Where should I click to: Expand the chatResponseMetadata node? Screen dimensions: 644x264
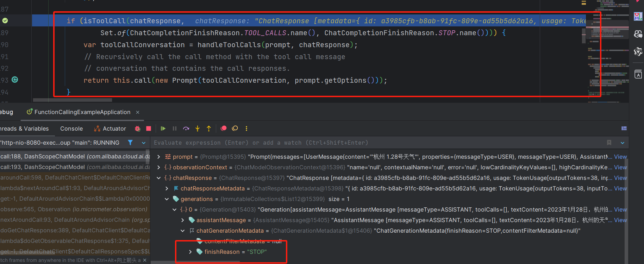(x=167, y=188)
